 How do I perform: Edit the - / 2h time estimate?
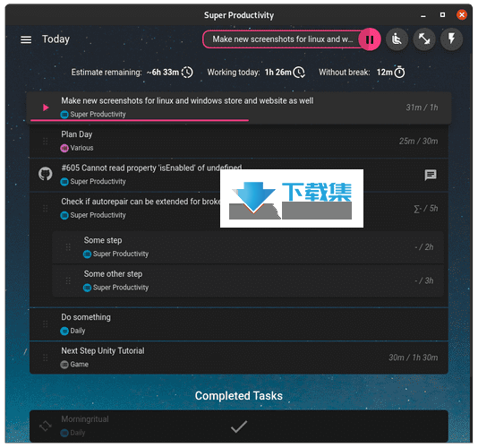[x=424, y=247]
